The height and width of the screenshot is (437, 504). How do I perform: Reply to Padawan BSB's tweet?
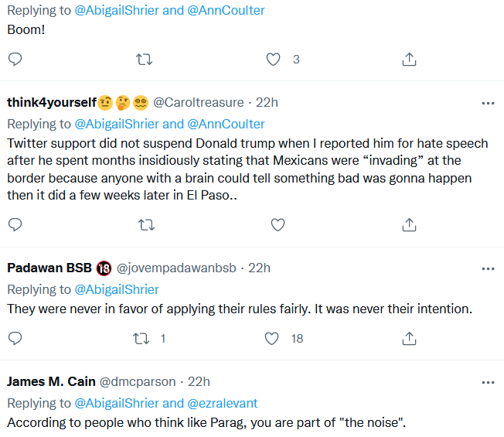click(x=15, y=338)
